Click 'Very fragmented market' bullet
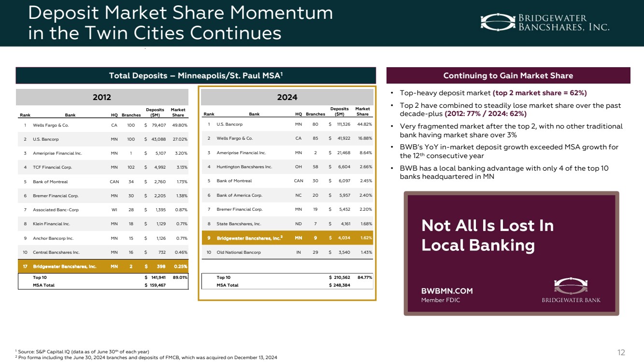Screen dimensions: 644x362 [511, 130]
